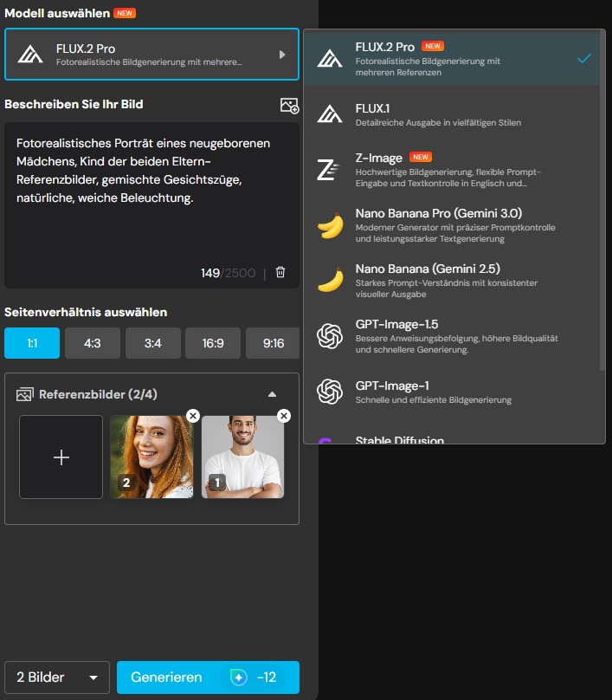Select 3:4 aspect ratio
This screenshot has width=612, height=700.
(x=153, y=343)
